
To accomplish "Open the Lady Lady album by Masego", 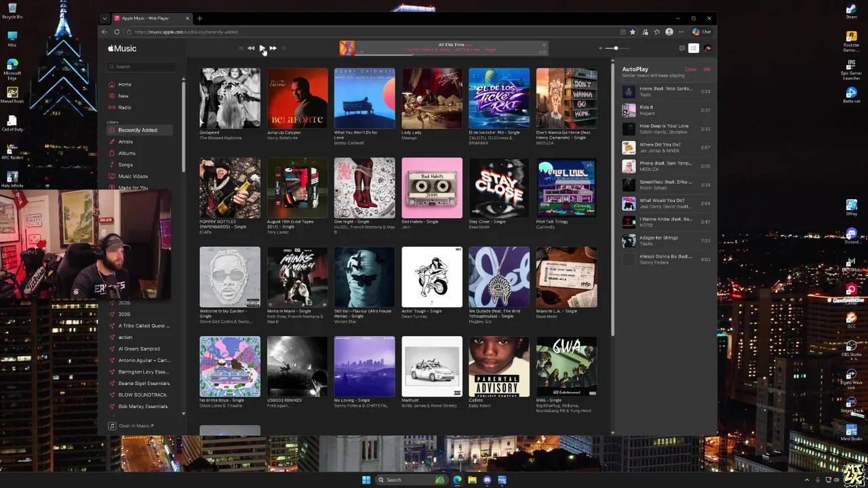I will pos(432,98).
